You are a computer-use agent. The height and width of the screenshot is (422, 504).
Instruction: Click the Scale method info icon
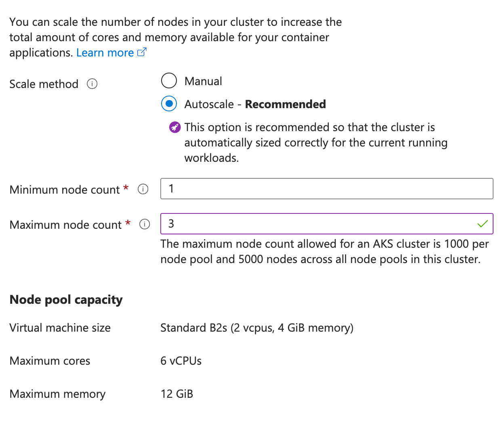(92, 84)
